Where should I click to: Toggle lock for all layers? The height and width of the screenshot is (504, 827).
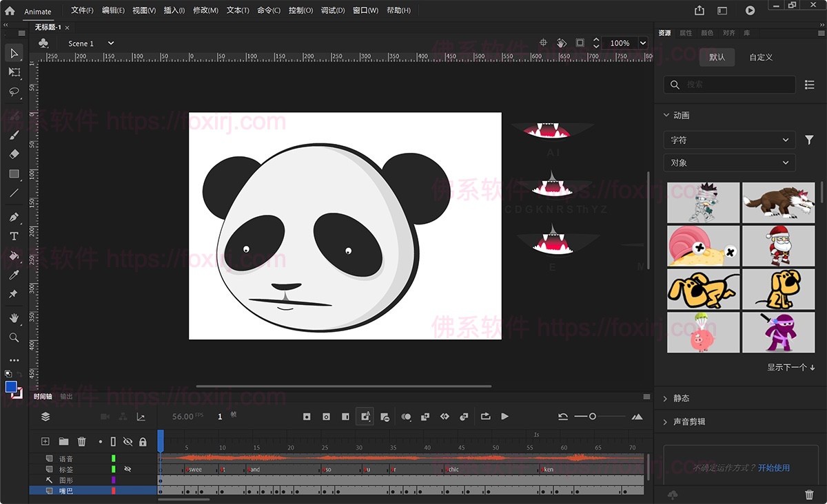point(143,441)
